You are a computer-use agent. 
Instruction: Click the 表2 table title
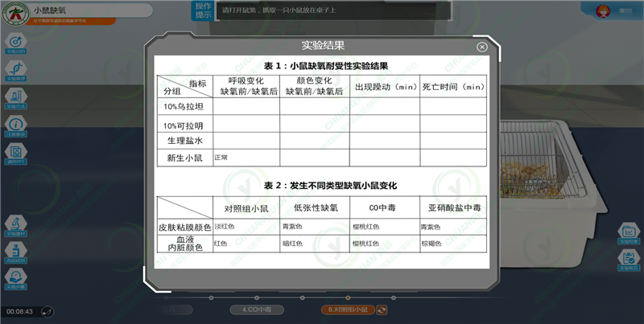(330, 186)
